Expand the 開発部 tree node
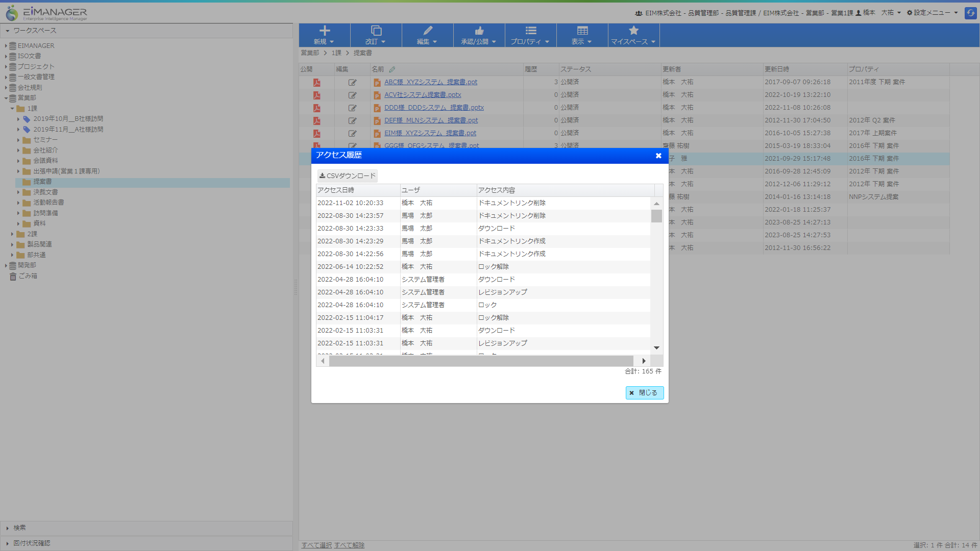The height and width of the screenshot is (551, 980). pos(6,265)
